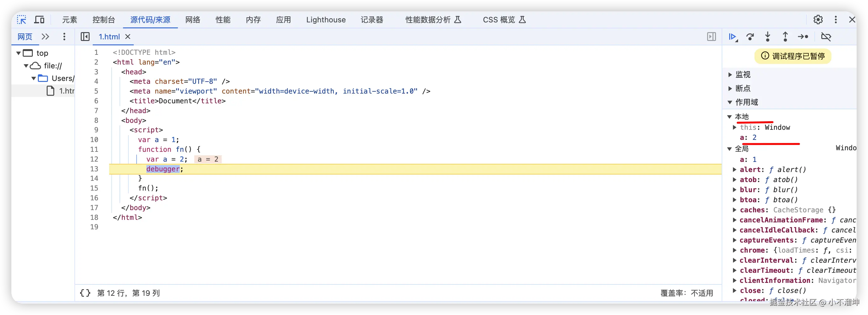Open the 性能 tab
Image resolution: width=868 pixels, height=315 pixels.
pos(223,20)
